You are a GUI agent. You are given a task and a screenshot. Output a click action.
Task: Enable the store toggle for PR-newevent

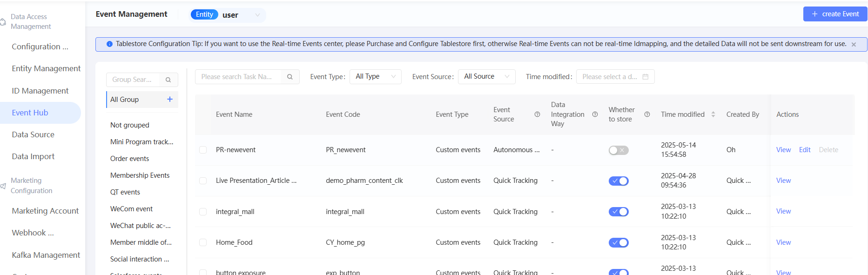619,150
